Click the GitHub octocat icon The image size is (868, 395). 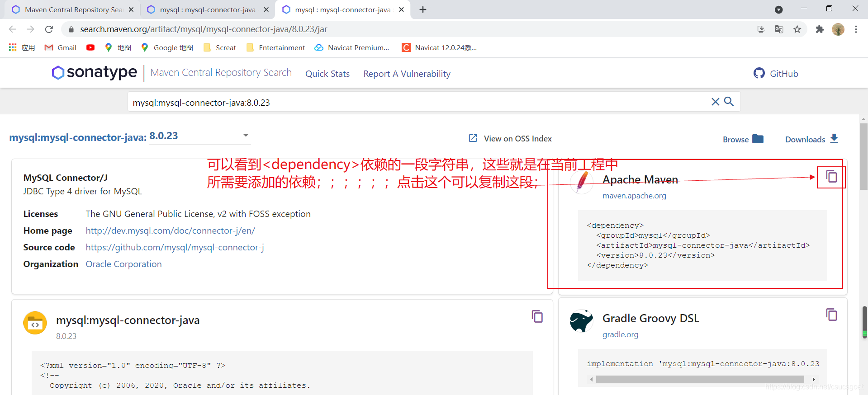(759, 73)
